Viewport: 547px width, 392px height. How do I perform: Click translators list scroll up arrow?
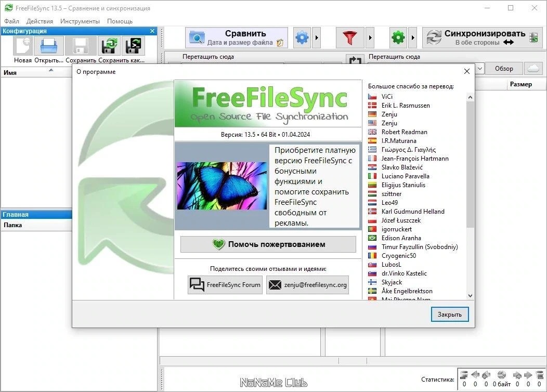click(x=470, y=97)
